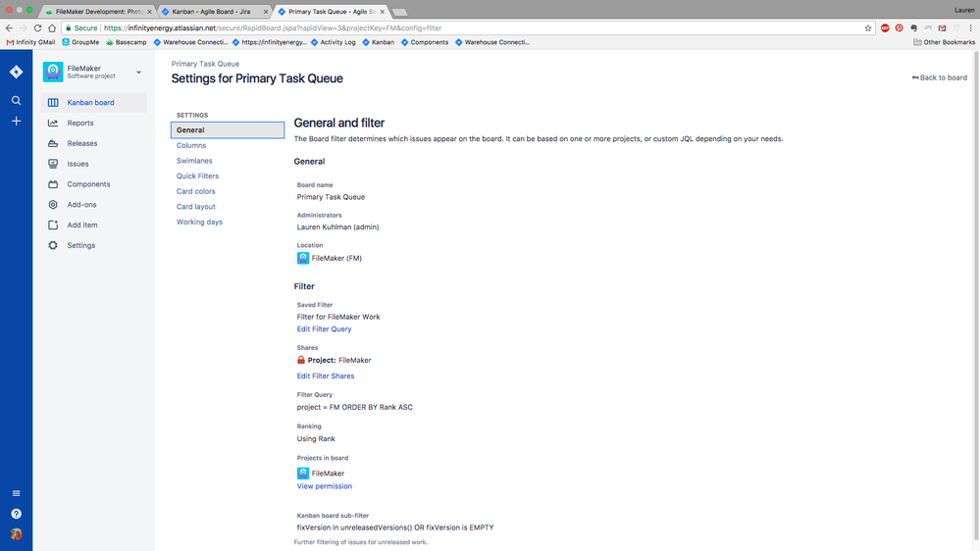
Task: Click the Board name value Primary Task Queue
Action: tap(331, 197)
